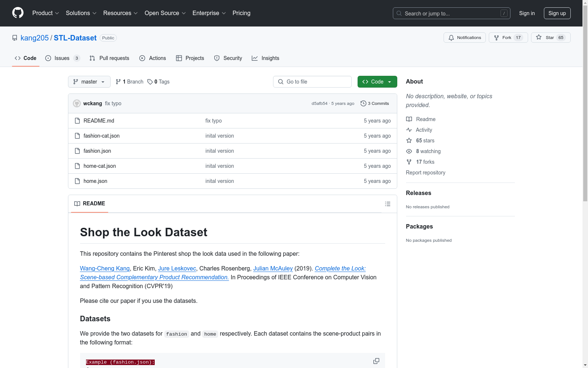View the 1 Branch link
The height and width of the screenshot is (368, 588).
click(129, 82)
